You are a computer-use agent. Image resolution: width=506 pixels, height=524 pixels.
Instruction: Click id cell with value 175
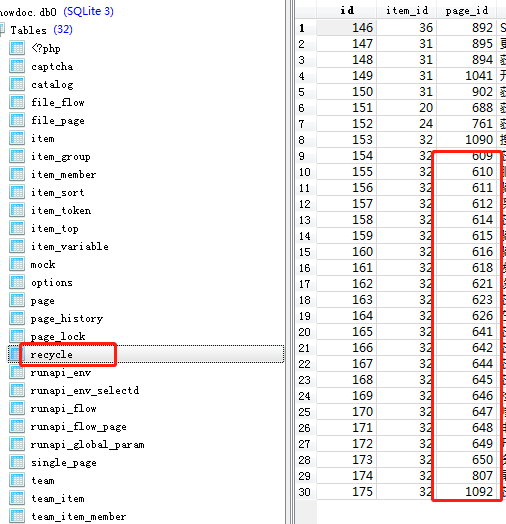pos(347,492)
